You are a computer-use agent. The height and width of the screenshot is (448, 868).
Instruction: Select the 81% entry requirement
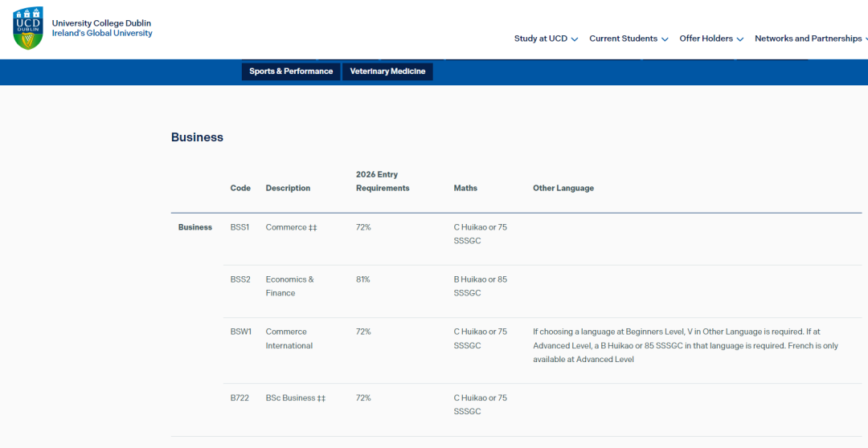click(x=362, y=279)
